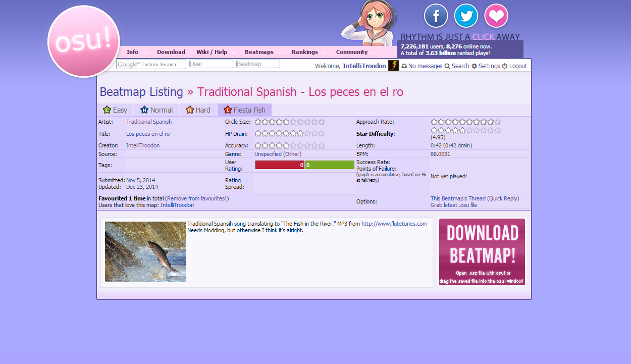
Task: Click the osu! logo
Action: point(84,41)
